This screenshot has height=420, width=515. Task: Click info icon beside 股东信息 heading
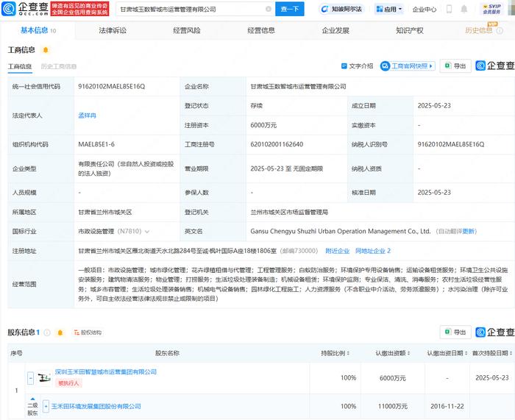47,332
